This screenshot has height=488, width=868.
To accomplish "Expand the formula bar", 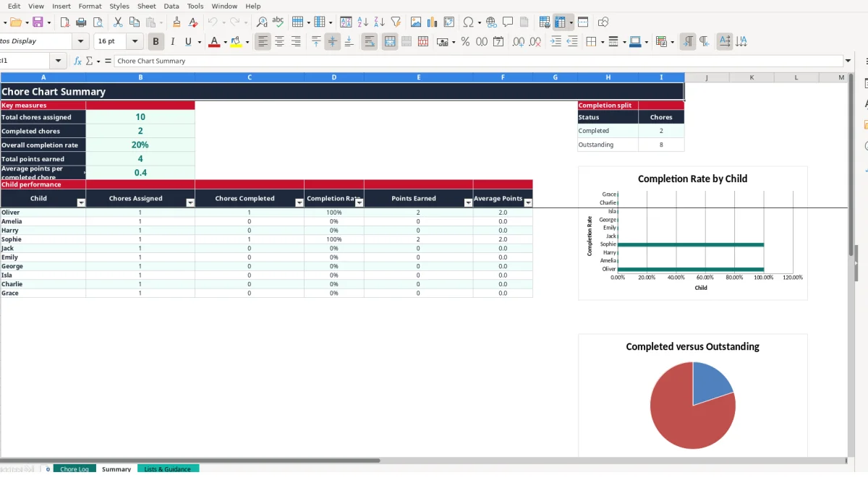I will tap(848, 61).
